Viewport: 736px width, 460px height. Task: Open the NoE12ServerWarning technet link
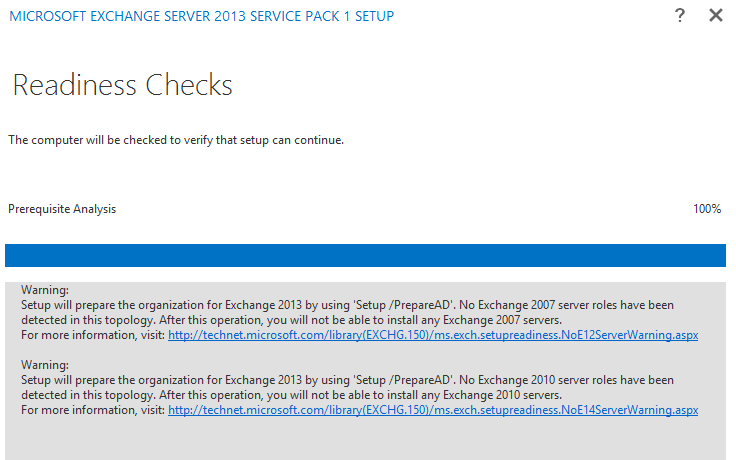[x=433, y=335]
